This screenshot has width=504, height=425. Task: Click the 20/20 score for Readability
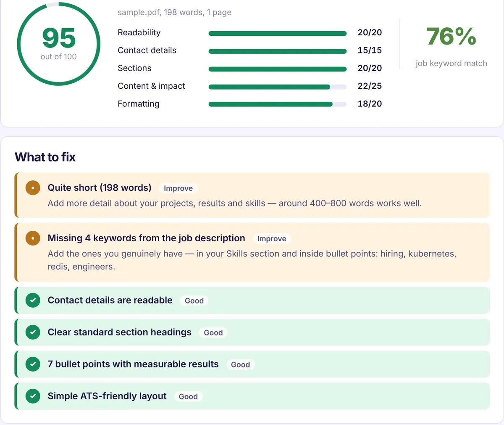point(370,32)
